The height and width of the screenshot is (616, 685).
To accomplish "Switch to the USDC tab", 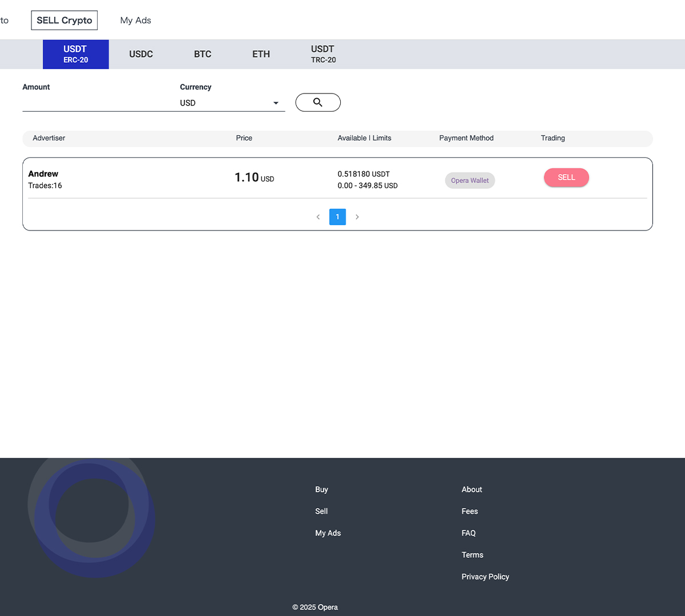I will (141, 54).
